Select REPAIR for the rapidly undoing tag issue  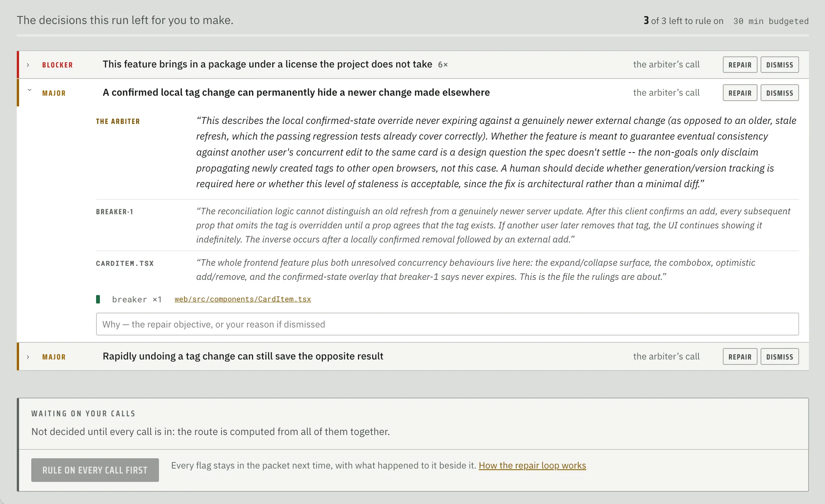click(740, 357)
